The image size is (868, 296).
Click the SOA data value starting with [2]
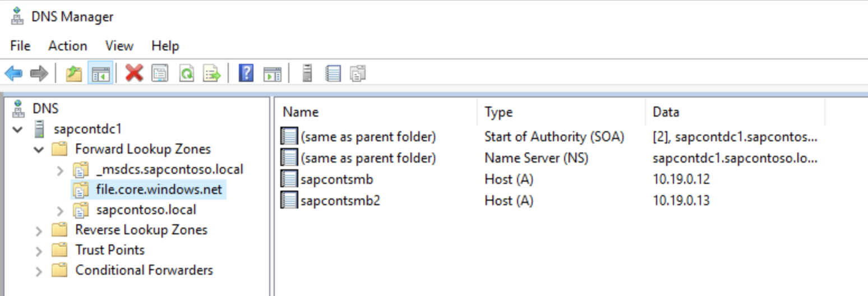tap(735, 136)
